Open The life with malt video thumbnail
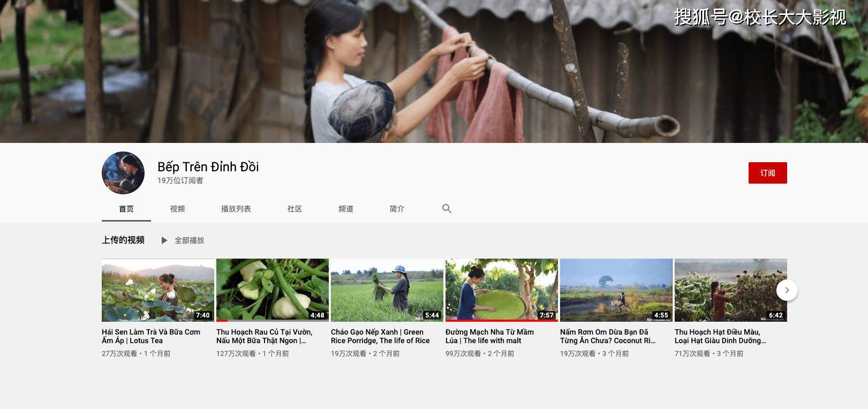The height and width of the screenshot is (409, 868). [x=502, y=290]
